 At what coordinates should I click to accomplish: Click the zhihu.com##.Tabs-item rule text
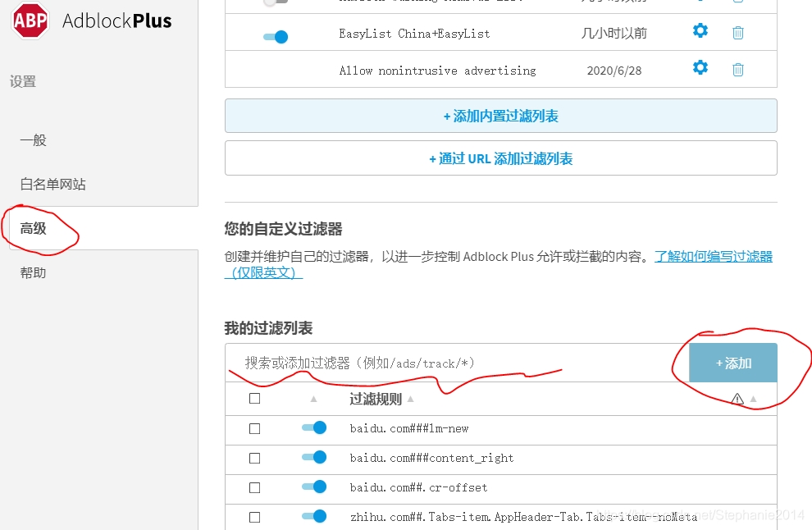(x=523, y=517)
